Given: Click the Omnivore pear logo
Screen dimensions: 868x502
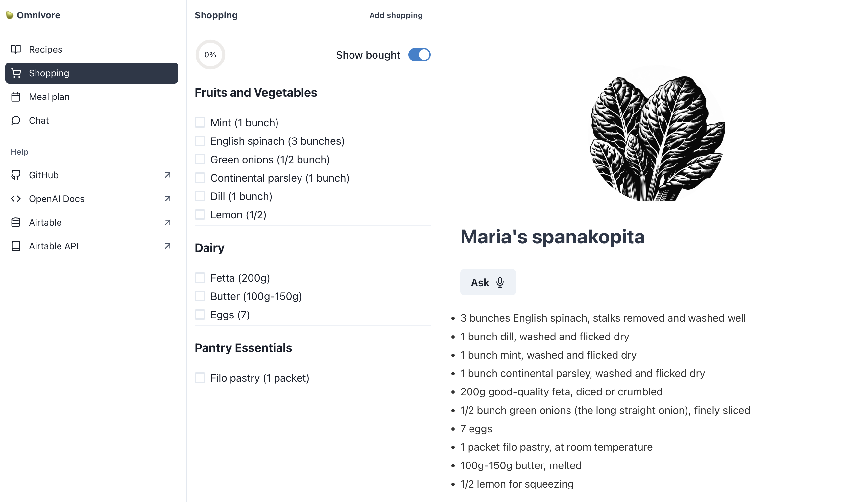Looking at the screenshot, I should coord(10,15).
